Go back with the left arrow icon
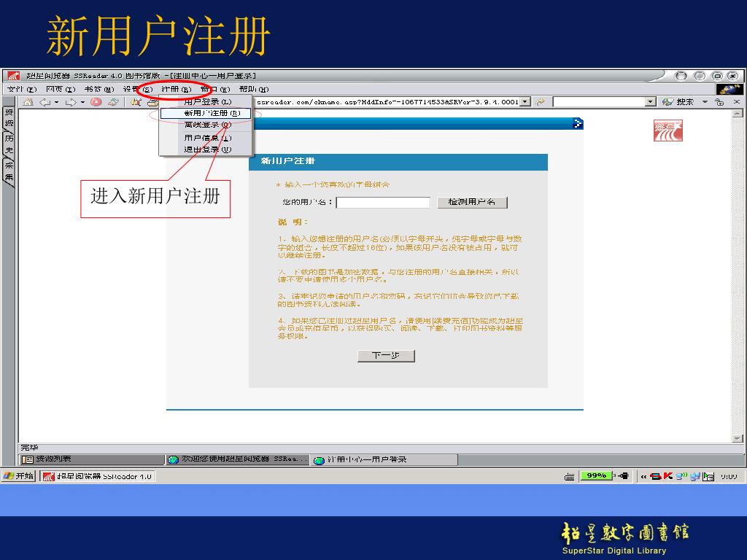This screenshot has width=747, height=560. [x=44, y=102]
